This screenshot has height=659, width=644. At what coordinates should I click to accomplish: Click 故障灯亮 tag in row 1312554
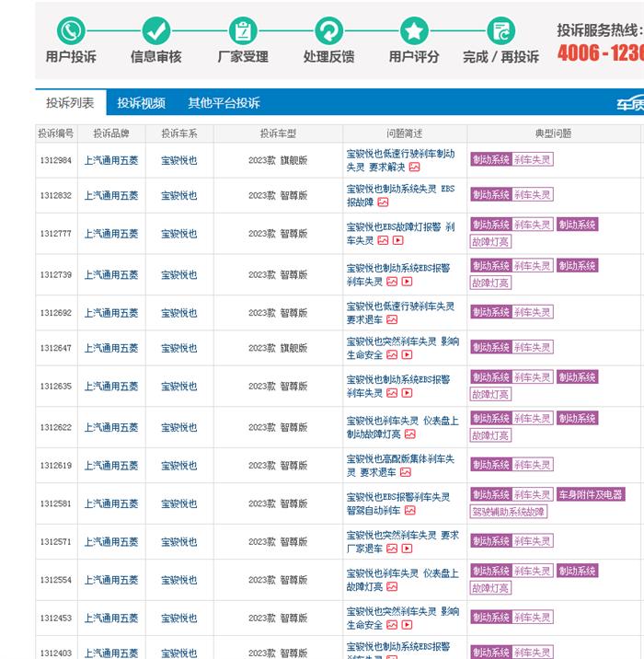pyautogui.click(x=490, y=588)
